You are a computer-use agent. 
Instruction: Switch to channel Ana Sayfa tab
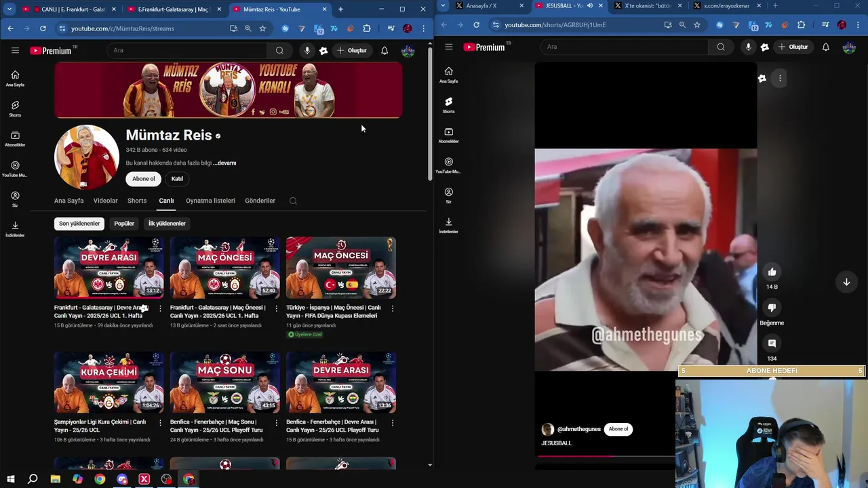click(x=68, y=201)
